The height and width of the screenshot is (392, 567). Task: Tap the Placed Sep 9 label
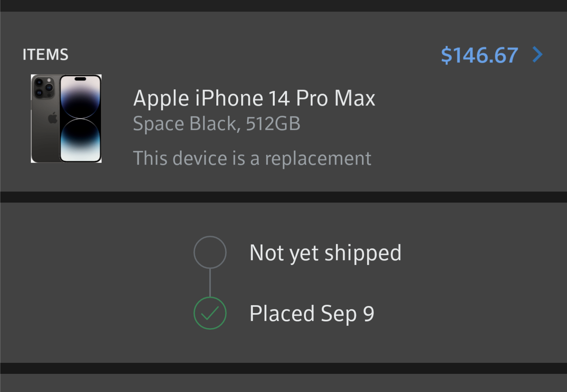[312, 313]
